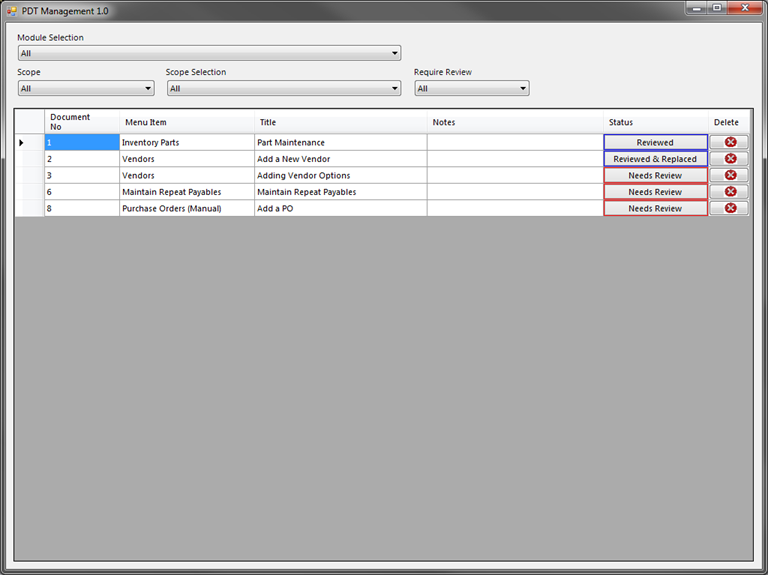The image size is (768, 575).
Task: Select document number 6 cell
Action: tap(82, 192)
